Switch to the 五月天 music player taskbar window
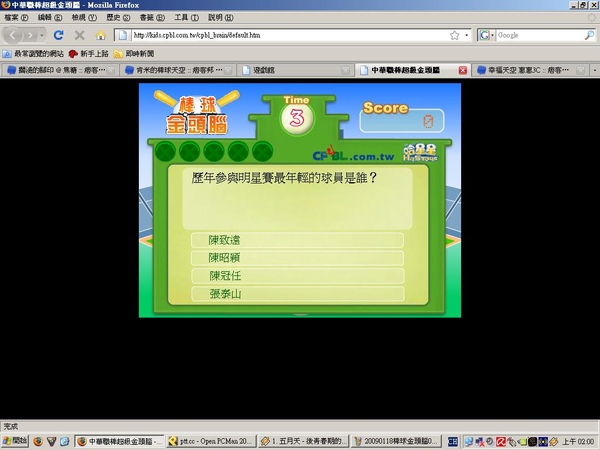 [303, 442]
